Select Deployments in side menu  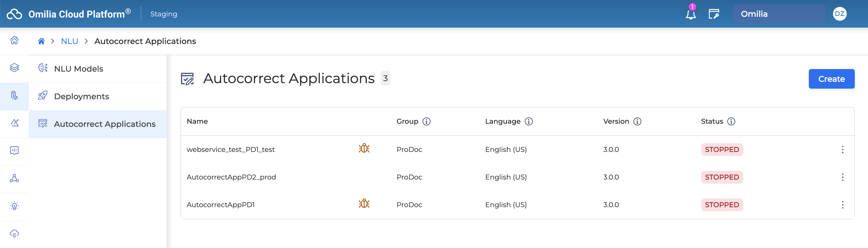coord(81,96)
